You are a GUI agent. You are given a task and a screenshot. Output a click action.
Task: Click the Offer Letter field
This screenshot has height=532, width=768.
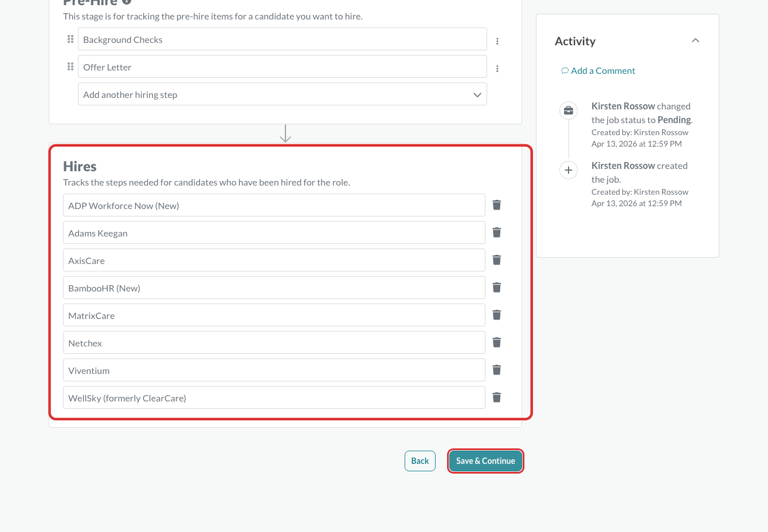tap(283, 67)
